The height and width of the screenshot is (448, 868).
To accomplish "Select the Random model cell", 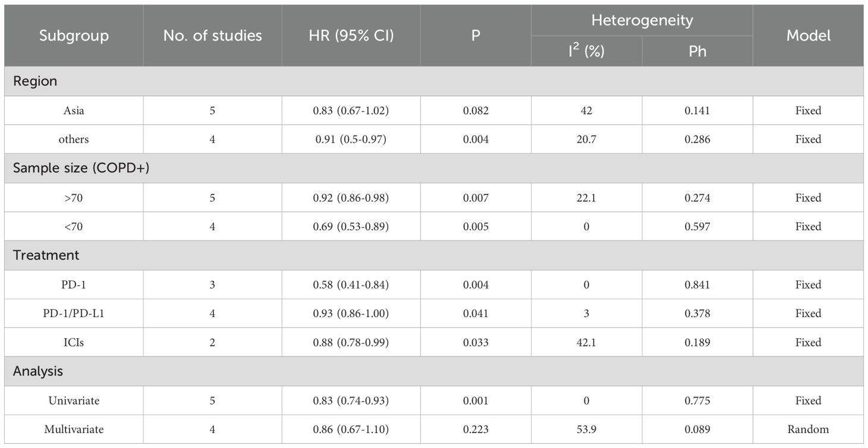I will [808, 430].
